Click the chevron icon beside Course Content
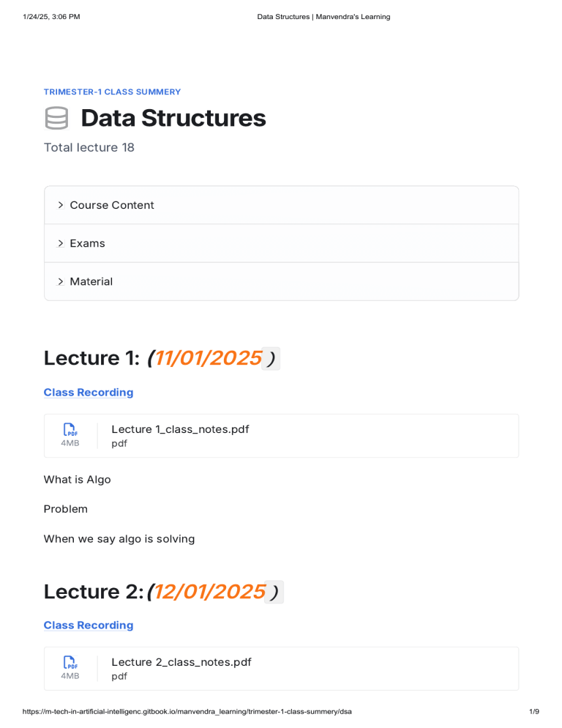Image resolution: width=562 pixels, height=728 pixels. tap(60, 205)
